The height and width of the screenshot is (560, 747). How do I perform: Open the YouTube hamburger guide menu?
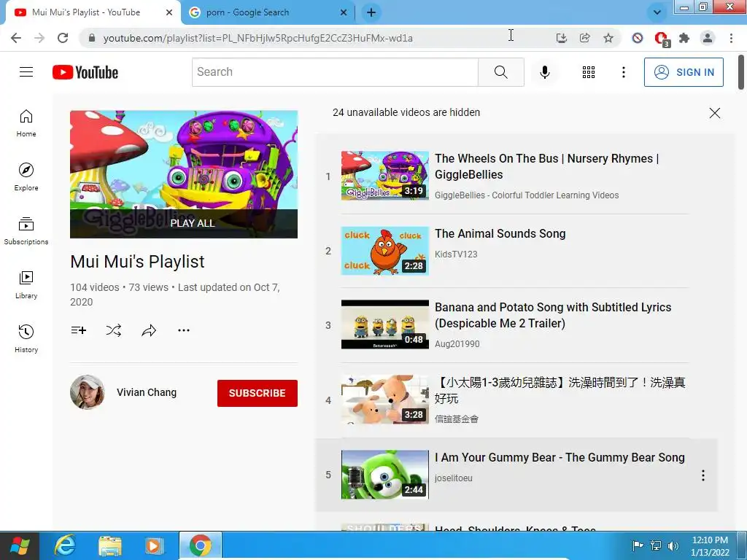click(26, 72)
